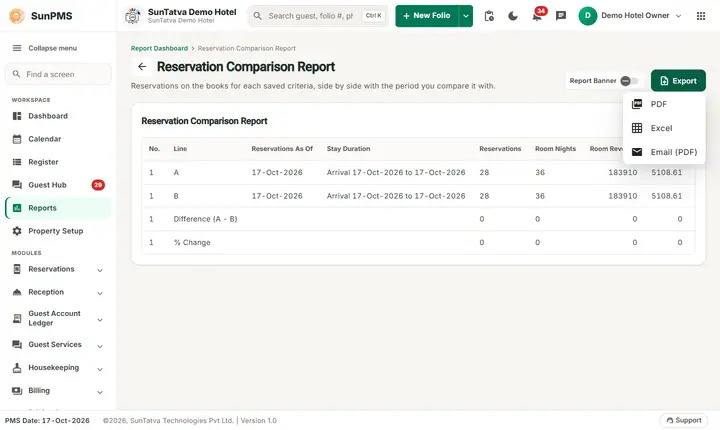The image size is (720, 430).
Task: Click the guest search field
Action: 318,16
